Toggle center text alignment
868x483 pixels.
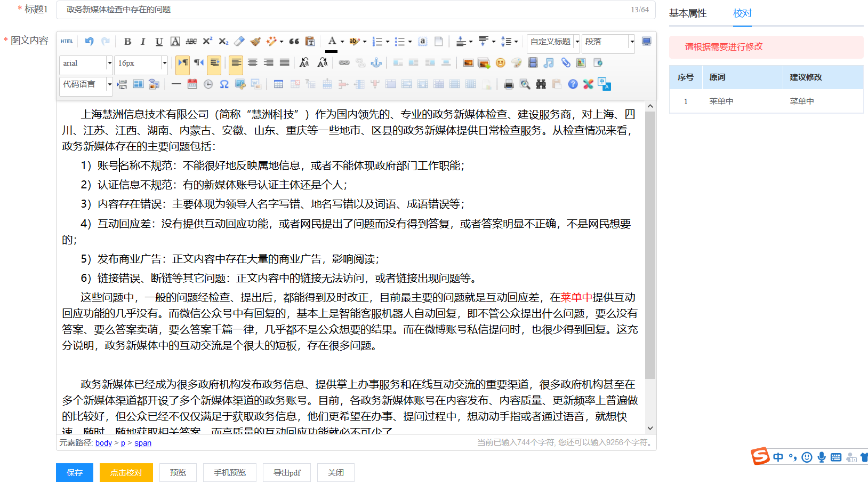click(x=252, y=63)
